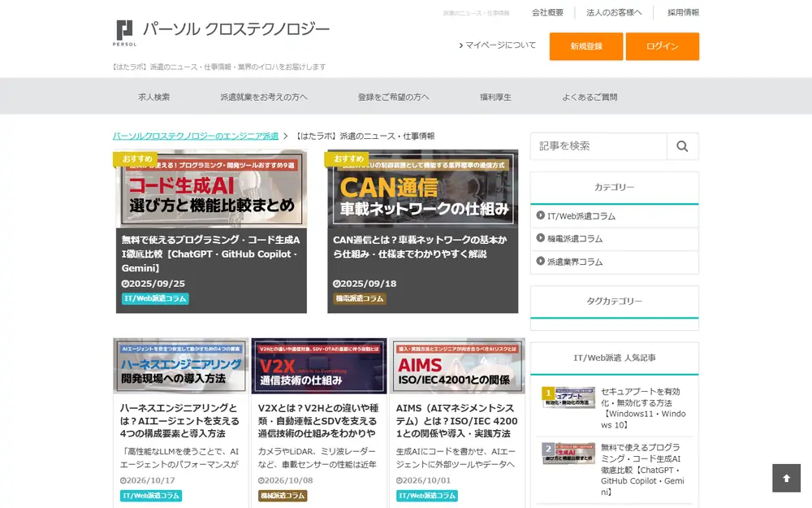Open the V2X 通信技術の仕組み thumbnail

tap(319, 366)
